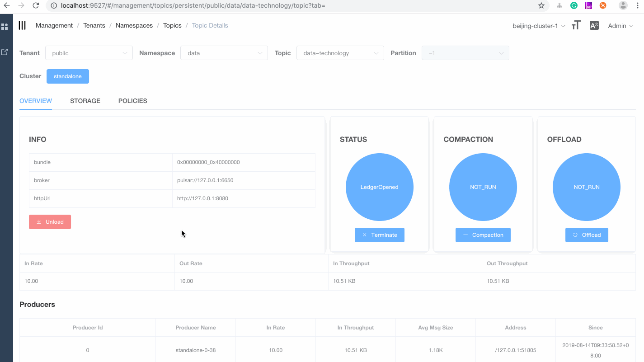Image resolution: width=644 pixels, height=362 pixels.
Task: Click the X icon inside Terminate button
Action: click(x=365, y=235)
